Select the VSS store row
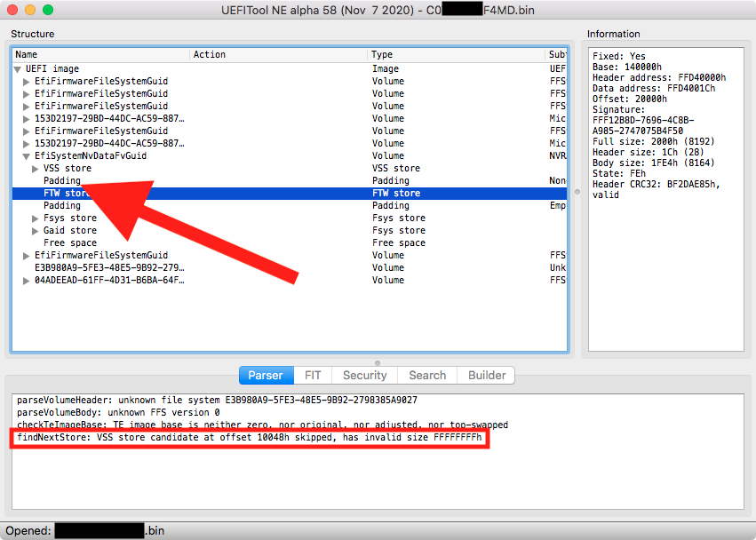 (x=290, y=168)
